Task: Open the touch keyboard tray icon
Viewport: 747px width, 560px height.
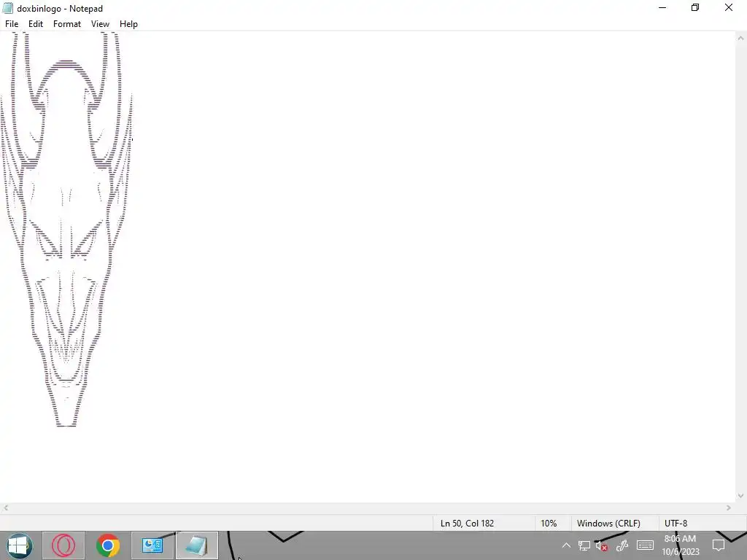Action: pyautogui.click(x=645, y=545)
